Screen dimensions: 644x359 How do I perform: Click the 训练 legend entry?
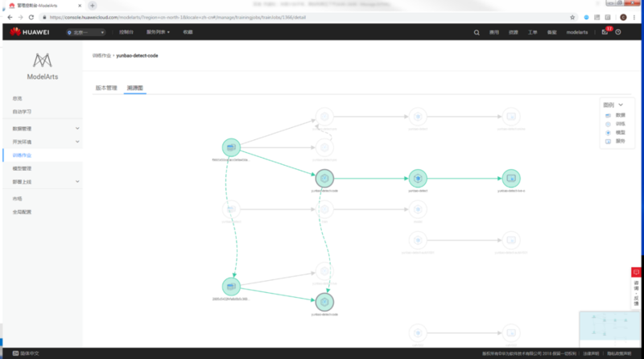point(615,124)
